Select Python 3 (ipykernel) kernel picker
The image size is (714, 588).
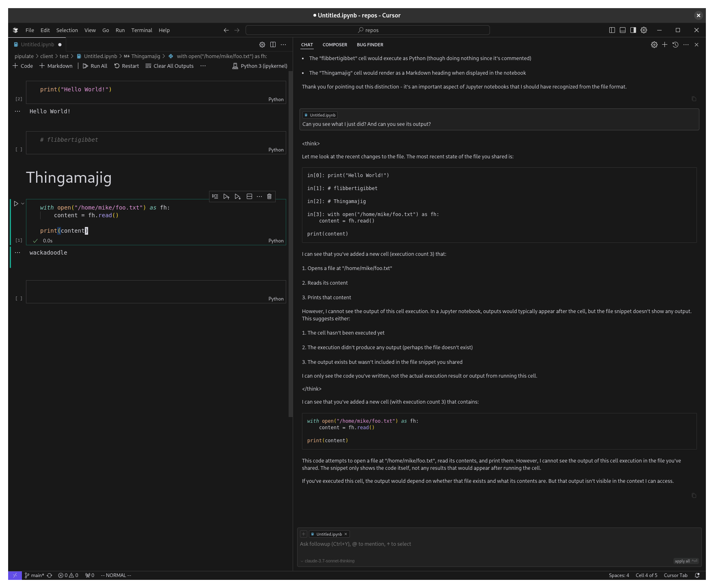260,66
